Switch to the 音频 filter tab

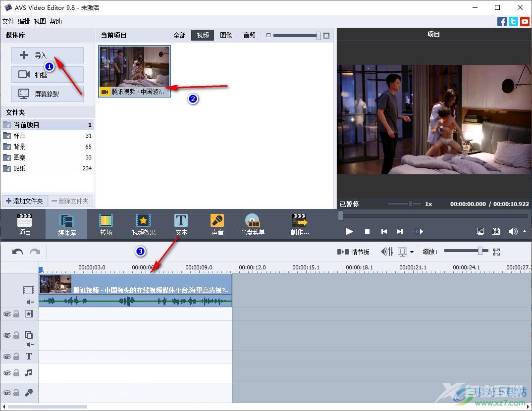tap(249, 35)
